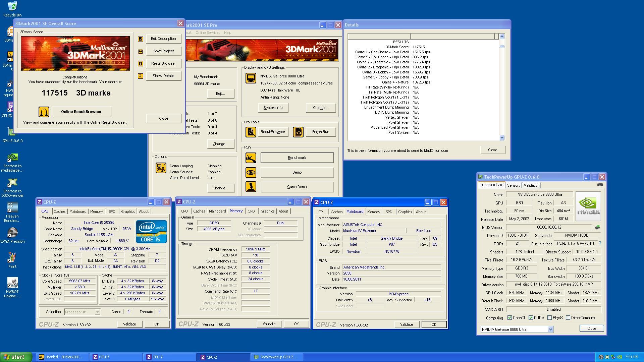Click the 3DMark2001 banner in score window

(x=75, y=53)
